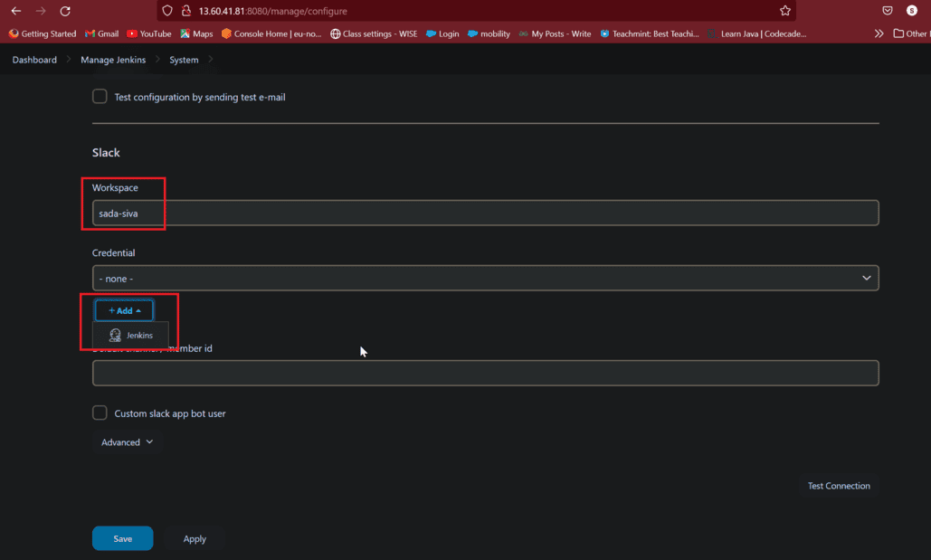Click the browser back arrow

tap(16, 11)
